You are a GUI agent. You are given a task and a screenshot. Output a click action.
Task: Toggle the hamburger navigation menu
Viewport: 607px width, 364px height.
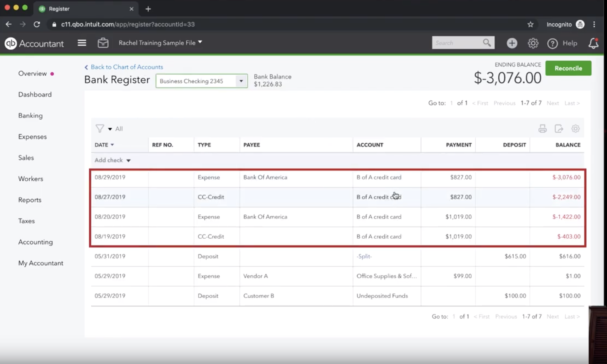coord(82,43)
